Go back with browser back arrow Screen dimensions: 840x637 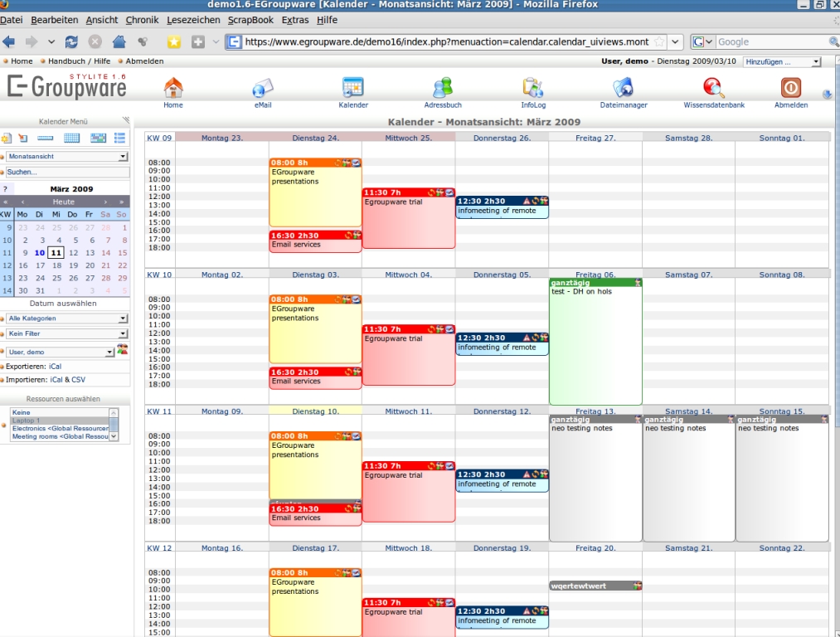pyautogui.click(x=8, y=41)
